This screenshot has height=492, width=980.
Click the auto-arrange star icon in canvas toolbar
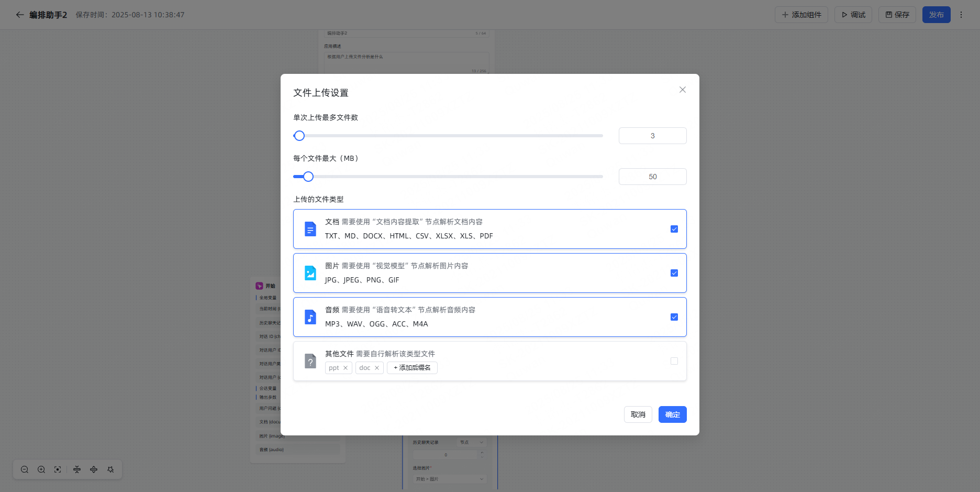coord(110,469)
